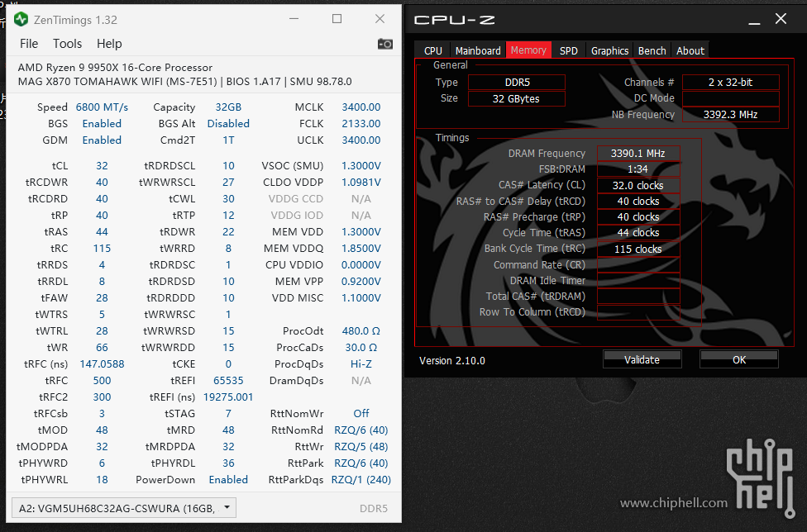Click the NB Frequency field showing 3392.3 MHz
807x532 pixels.
click(731, 114)
